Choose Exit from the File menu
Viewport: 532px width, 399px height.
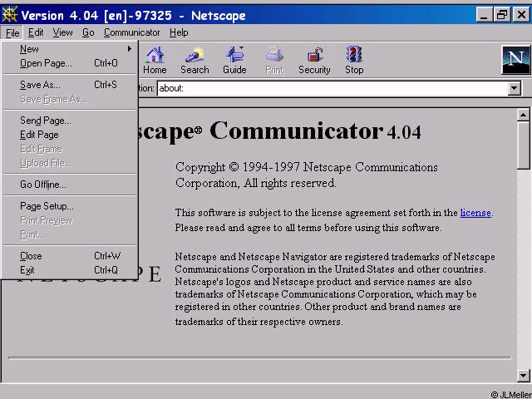(x=70, y=270)
